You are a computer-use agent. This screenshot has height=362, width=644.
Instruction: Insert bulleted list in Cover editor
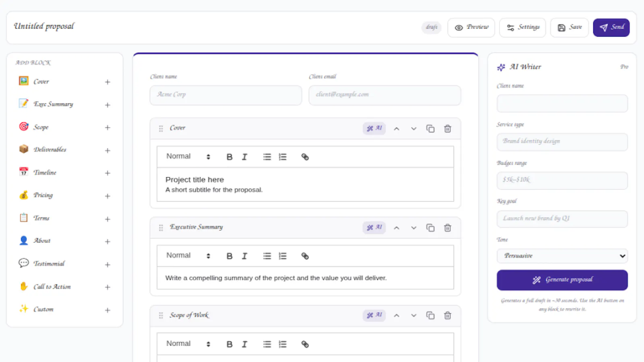point(267,157)
